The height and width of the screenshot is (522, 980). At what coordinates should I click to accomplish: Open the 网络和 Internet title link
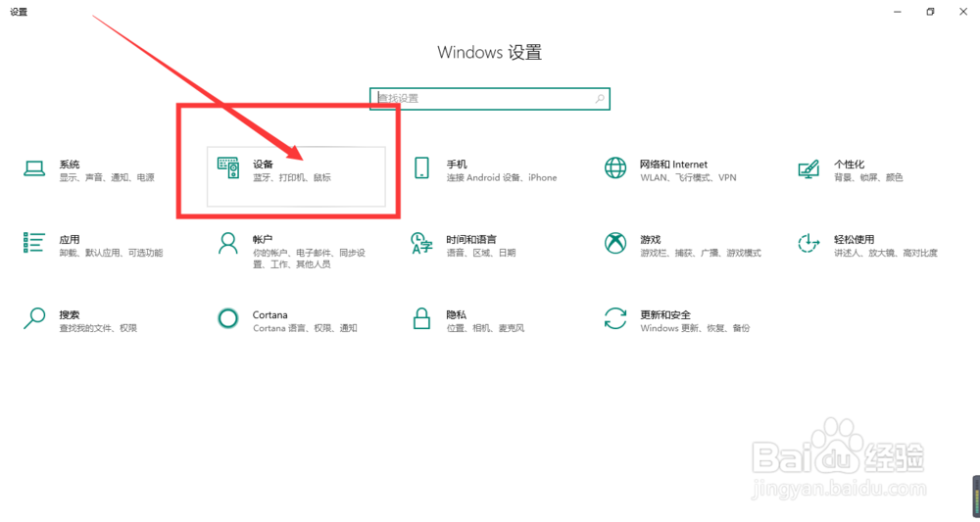(x=673, y=165)
